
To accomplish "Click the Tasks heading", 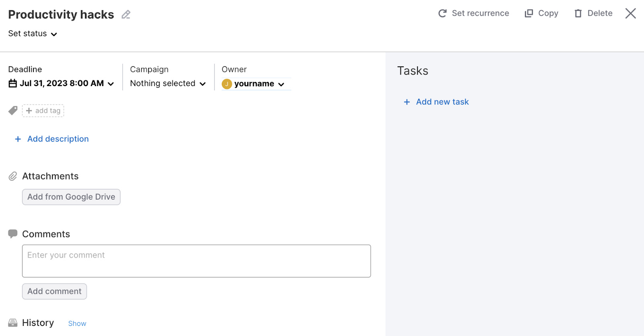I will coord(413,71).
